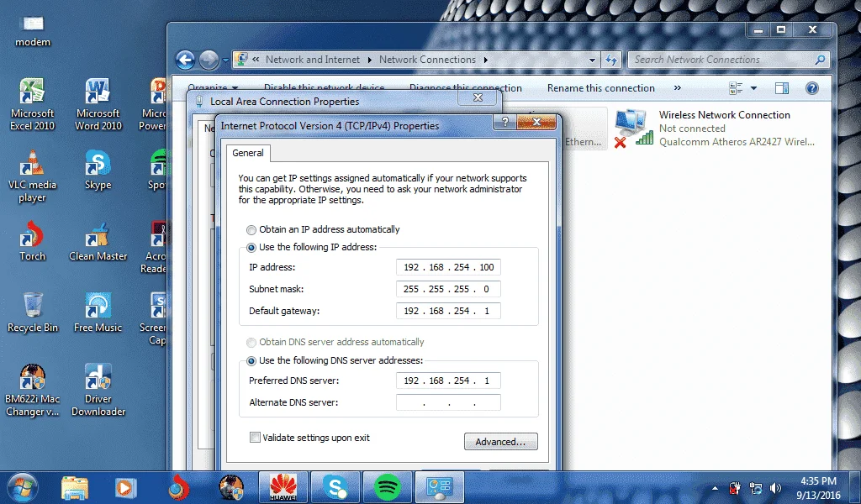Open Microsoft Excel 2010 desktop icon

pyautogui.click(x=33, y=104)
